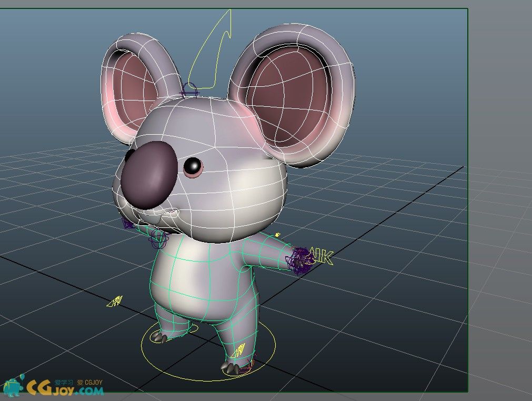Click the yellow IK label at the hand
The height and width of the screenshot is (401, 532).
pos(323,257)
